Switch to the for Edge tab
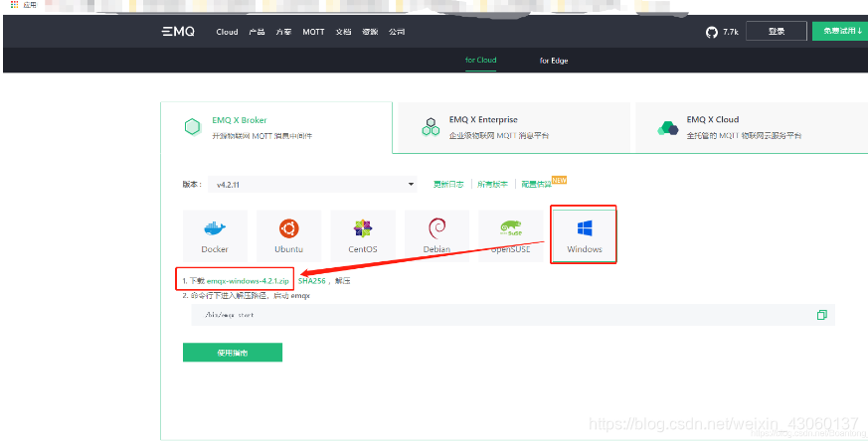 554,61
